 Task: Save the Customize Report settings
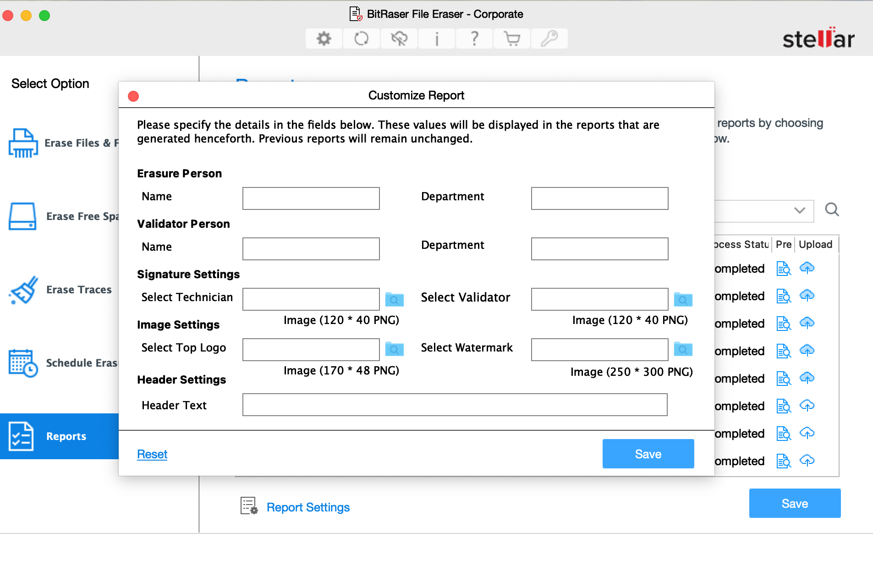[648, 454]
